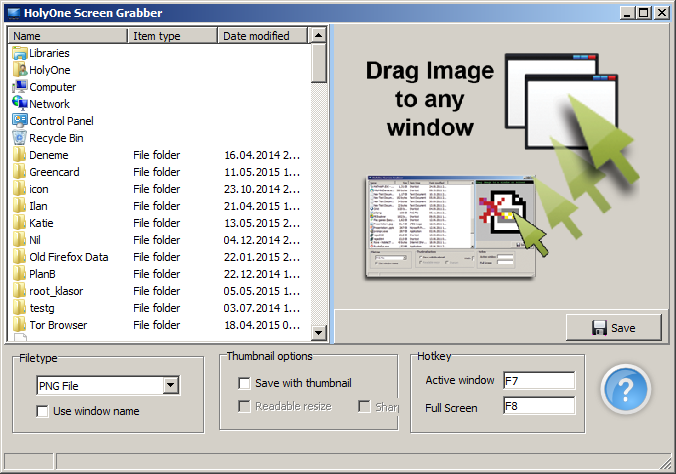The image size is (676, 474).
Task: Close the HolyOne Screen Grabber window
Action: tap(662, 13)
